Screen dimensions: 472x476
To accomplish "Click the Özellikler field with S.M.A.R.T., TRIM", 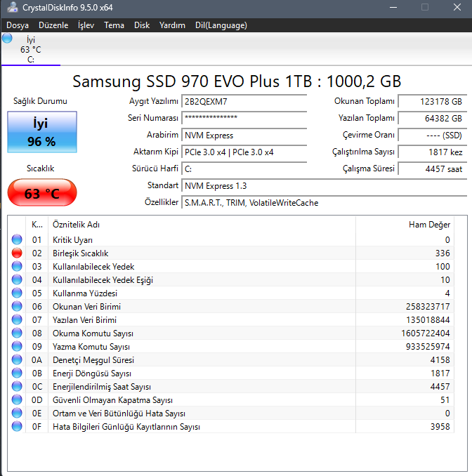I will pos(324,202).
